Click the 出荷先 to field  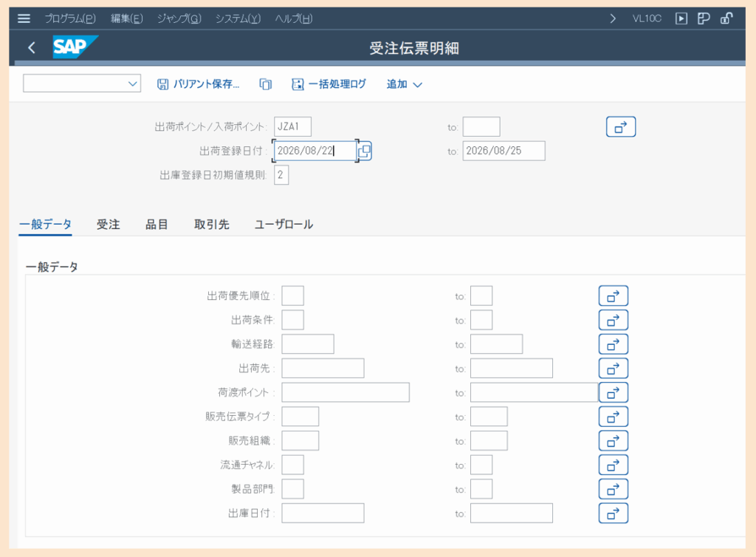click(x=512, y=368)
